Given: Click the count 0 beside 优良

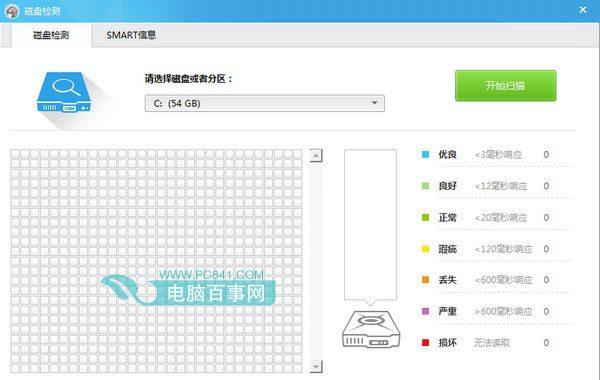Looking at the screenshot, I should pos(546,155).
